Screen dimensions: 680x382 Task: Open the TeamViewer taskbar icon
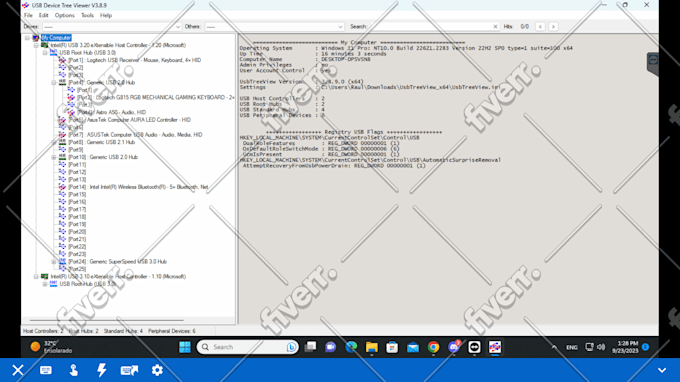coord(474,347)
